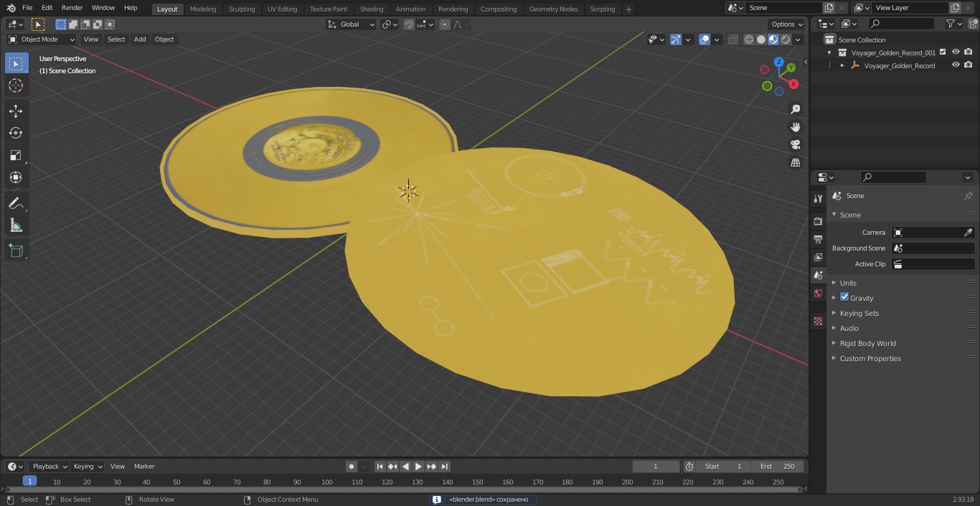980x506 pixels.
Task: Switch orthographic/perspective grid icon
Action: 795,163
